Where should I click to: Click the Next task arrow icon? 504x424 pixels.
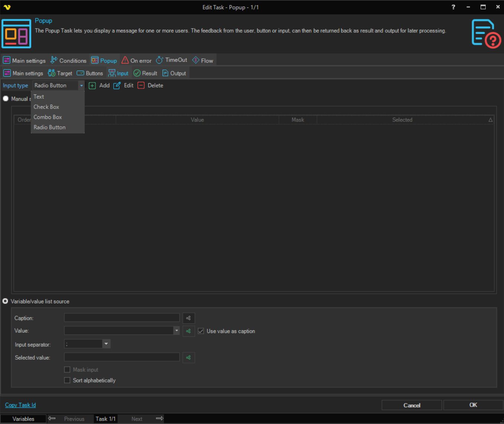pos(160,418)
